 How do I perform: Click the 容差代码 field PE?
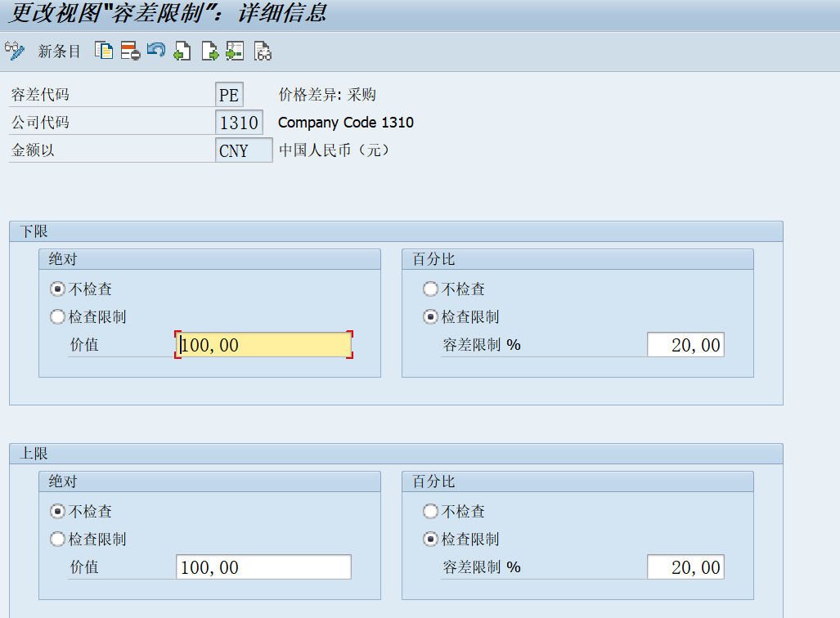[229, 95]
